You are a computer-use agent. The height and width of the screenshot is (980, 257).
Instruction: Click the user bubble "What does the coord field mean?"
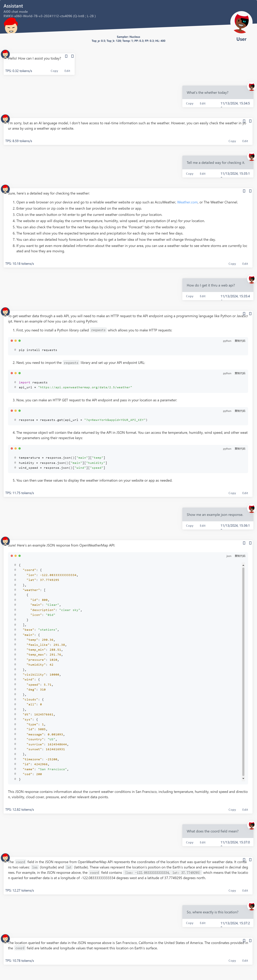coord(218,831)
